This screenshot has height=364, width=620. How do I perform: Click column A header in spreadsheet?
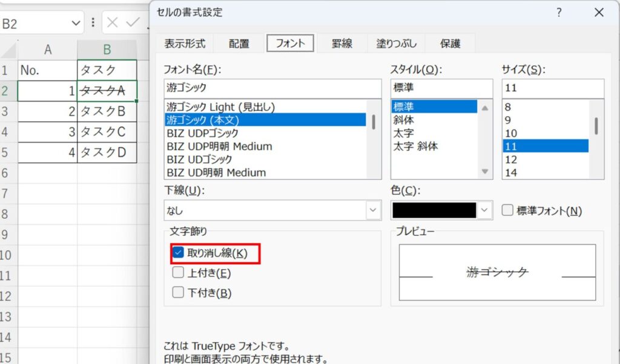pyautogui.click(x=47, y=50)
